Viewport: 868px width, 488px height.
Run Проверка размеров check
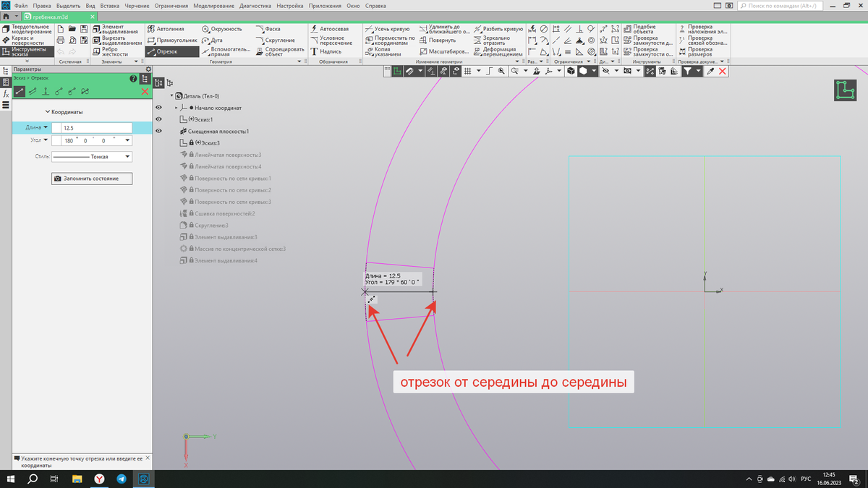pos(695,51)
